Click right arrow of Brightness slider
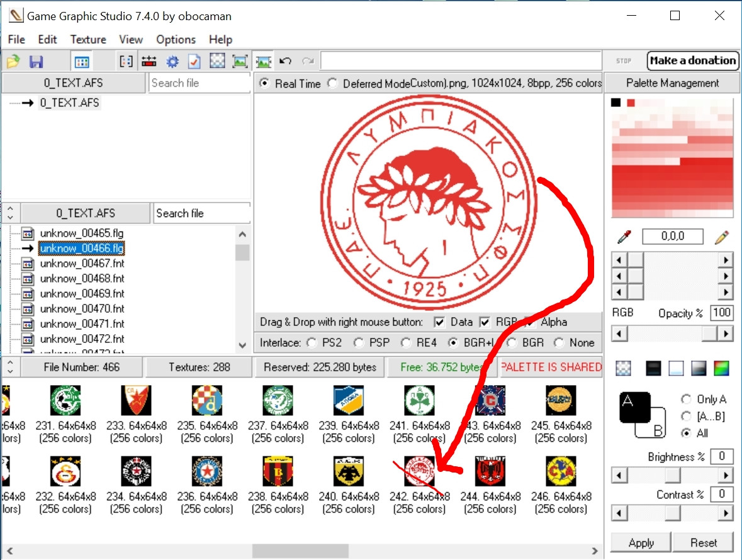 pyautogui.click(x=726, y=474)
